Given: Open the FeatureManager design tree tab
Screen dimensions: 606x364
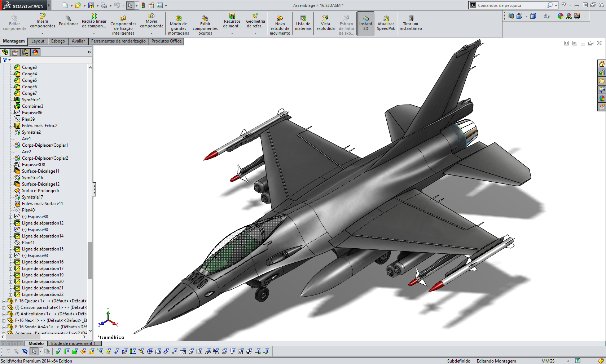Looking at the screenshot, I should pos(5,52).
